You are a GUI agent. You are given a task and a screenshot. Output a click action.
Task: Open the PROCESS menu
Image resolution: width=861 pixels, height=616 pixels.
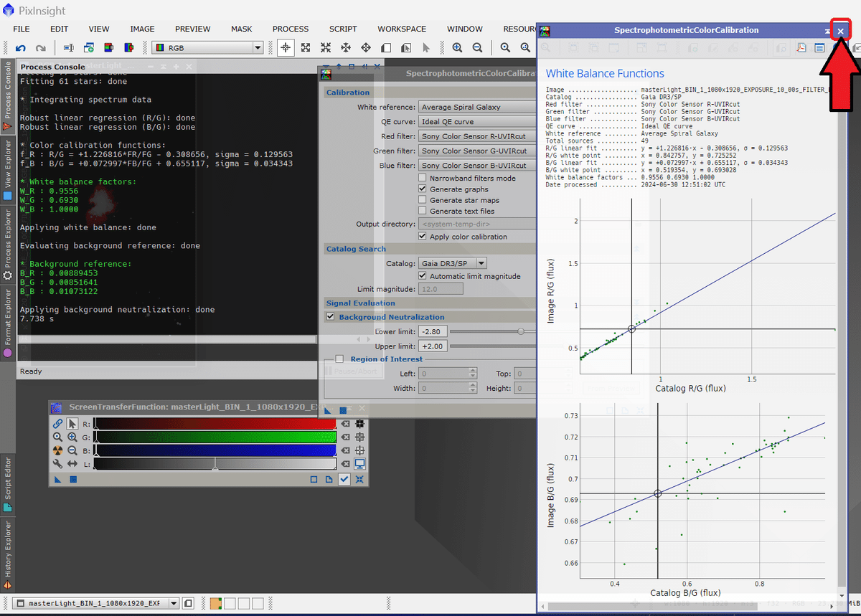(x=291, y=29)
